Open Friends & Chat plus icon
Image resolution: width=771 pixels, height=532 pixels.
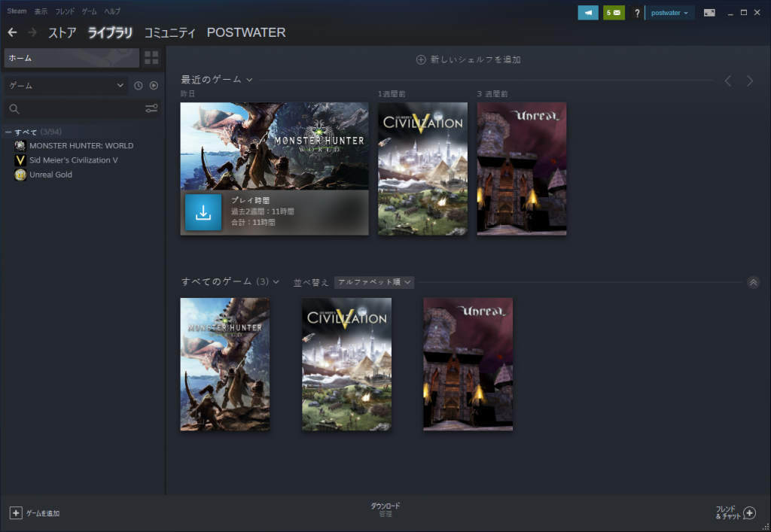[x=750, y=513]
